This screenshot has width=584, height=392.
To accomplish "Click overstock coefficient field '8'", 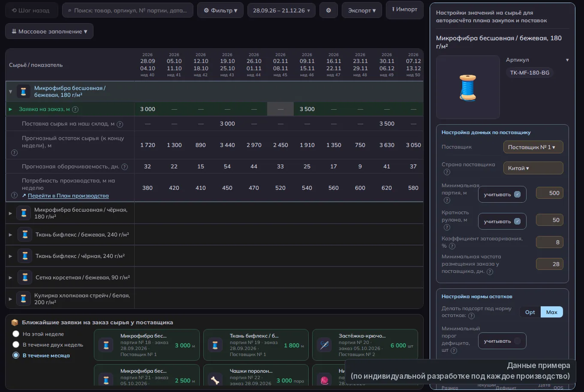I will pyautogui.click(x=549, y=242).
